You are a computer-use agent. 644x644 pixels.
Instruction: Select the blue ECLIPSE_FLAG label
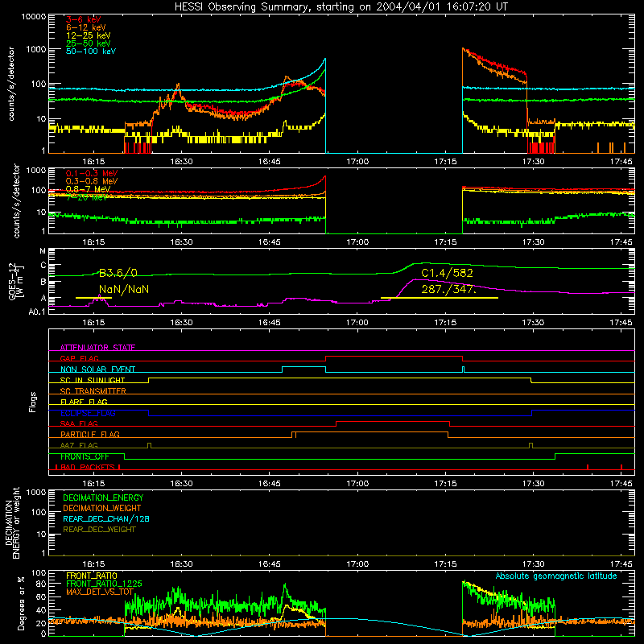coord(88,413)
